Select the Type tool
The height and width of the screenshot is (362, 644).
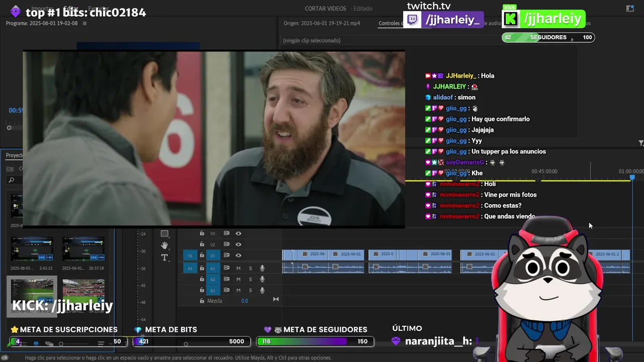165,257
